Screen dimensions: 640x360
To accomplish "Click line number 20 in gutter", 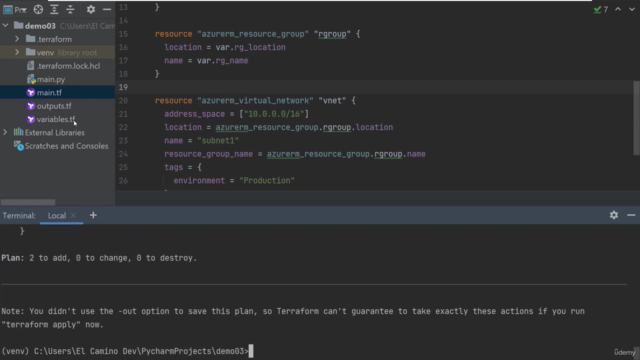I will coord(123,100).
